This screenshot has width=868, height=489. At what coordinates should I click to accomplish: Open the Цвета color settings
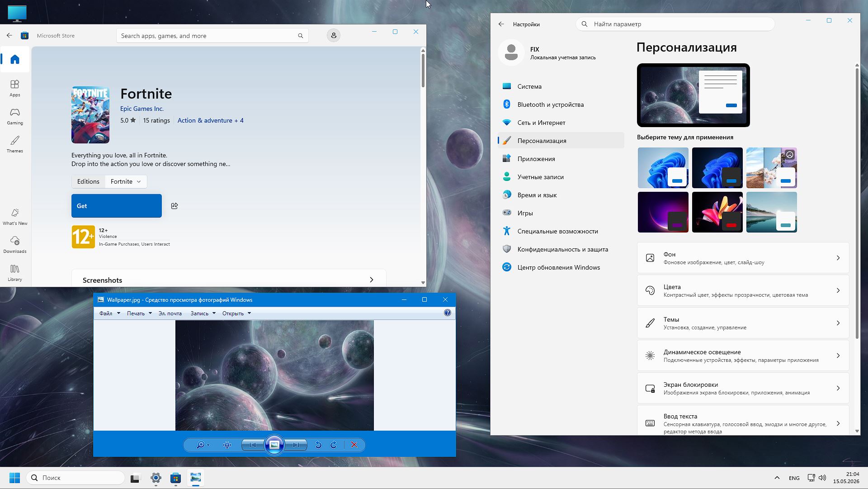[743, 290]
